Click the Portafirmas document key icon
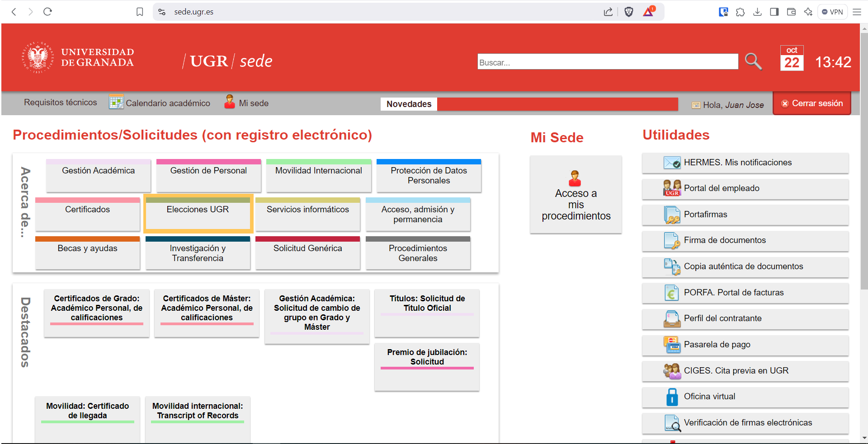 672,215
